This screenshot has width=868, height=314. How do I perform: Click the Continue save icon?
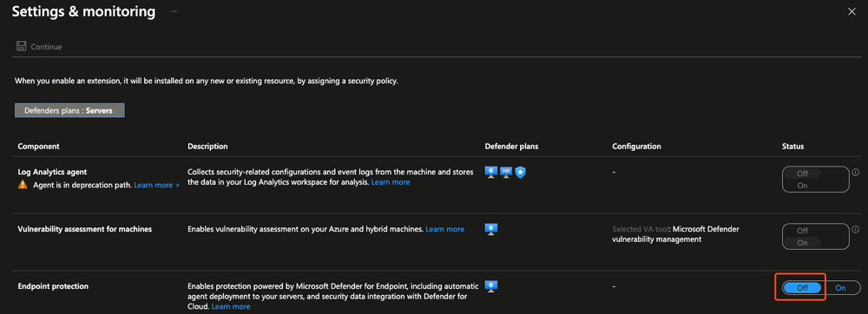[x=21, y=47]
